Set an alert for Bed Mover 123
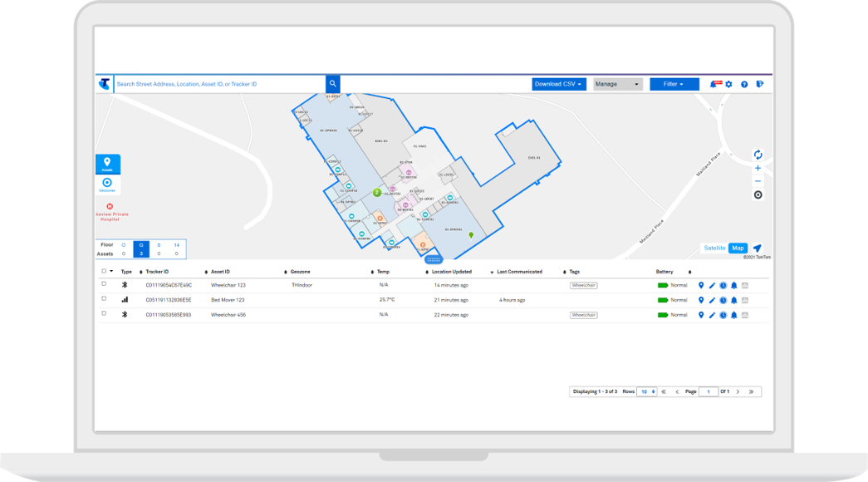Image resolution: width=868 pixels, height=482 pixels. pyautogui.click(x=733, y=300)
